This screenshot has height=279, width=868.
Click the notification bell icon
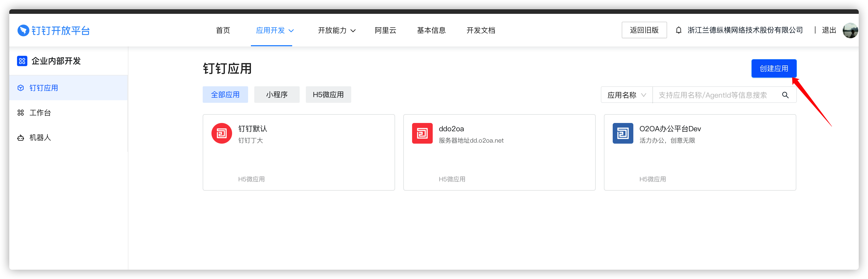(679, 30)
